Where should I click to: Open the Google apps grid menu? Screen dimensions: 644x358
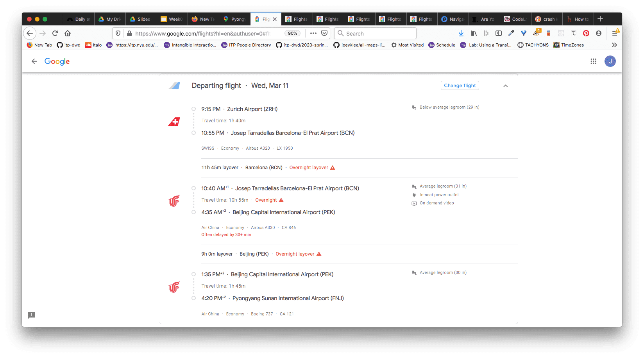[593, 61]
